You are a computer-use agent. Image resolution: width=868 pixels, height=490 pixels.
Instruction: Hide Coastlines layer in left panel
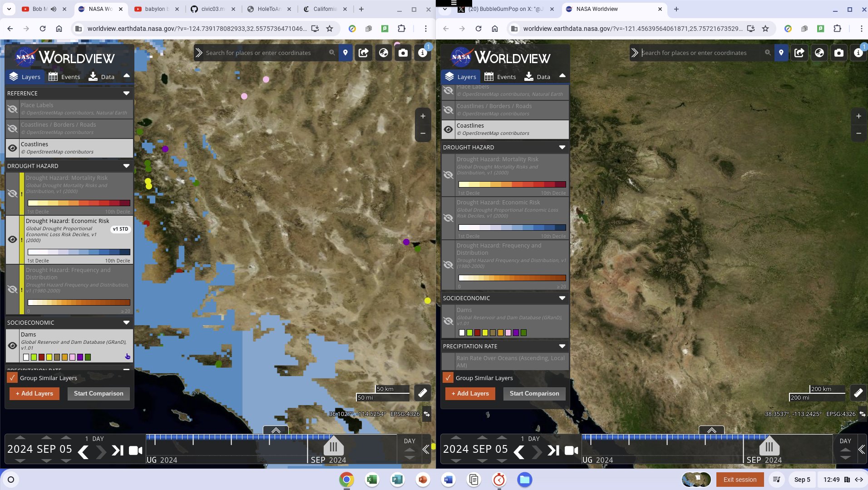(x=13, y=148)
